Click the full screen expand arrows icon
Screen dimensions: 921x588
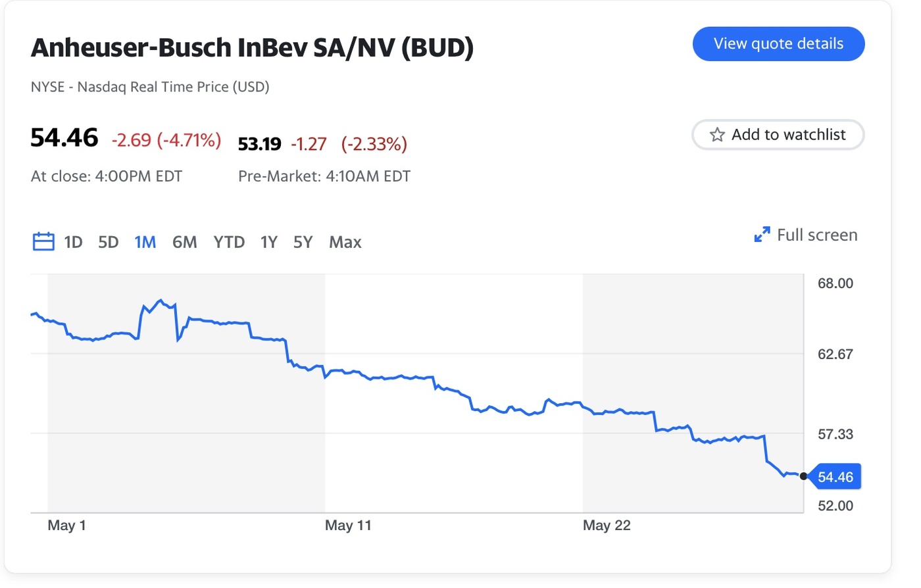(x=761, y=234)
